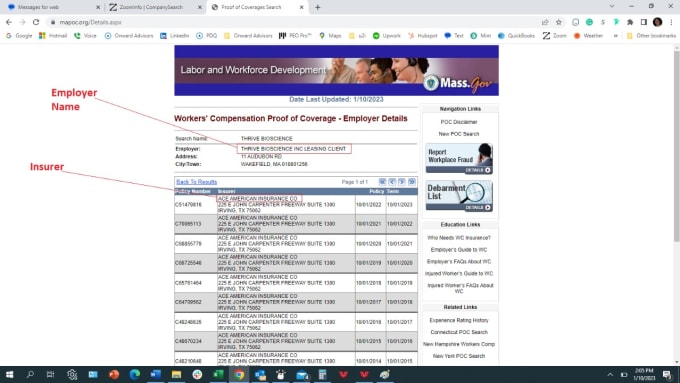Open Employer's FAQs About WC link

click(459, 262)
